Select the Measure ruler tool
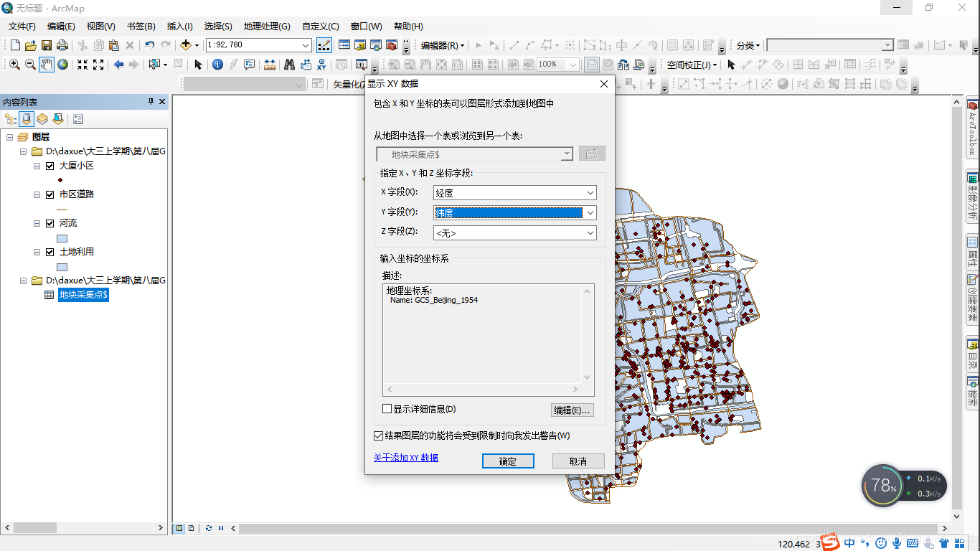The image size is (980, 551). [270, 65]
